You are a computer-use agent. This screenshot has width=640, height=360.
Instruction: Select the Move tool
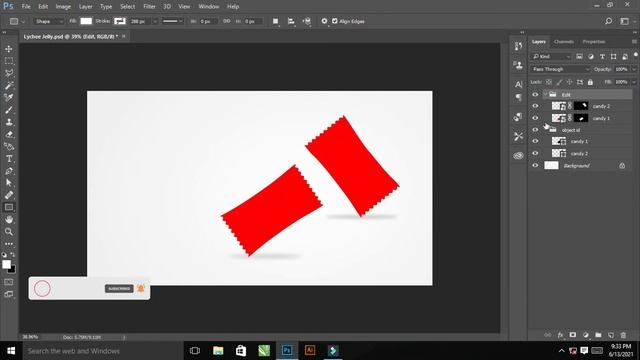9,49
